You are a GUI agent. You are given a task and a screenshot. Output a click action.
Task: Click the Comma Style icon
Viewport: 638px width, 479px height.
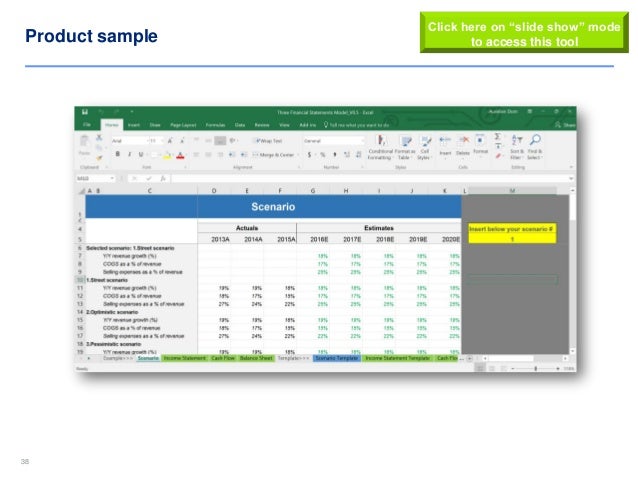pyautogui.click(x=334, y=155)
